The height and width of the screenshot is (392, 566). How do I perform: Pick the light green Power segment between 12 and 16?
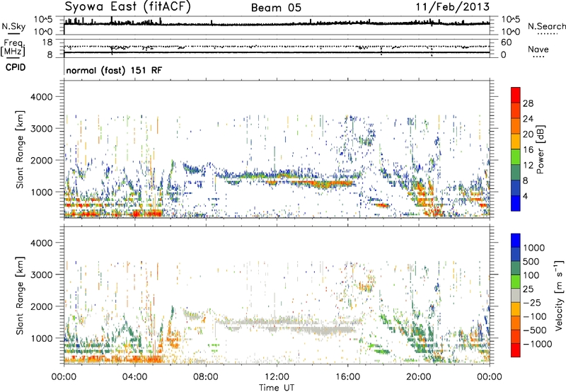pos(516,157)
